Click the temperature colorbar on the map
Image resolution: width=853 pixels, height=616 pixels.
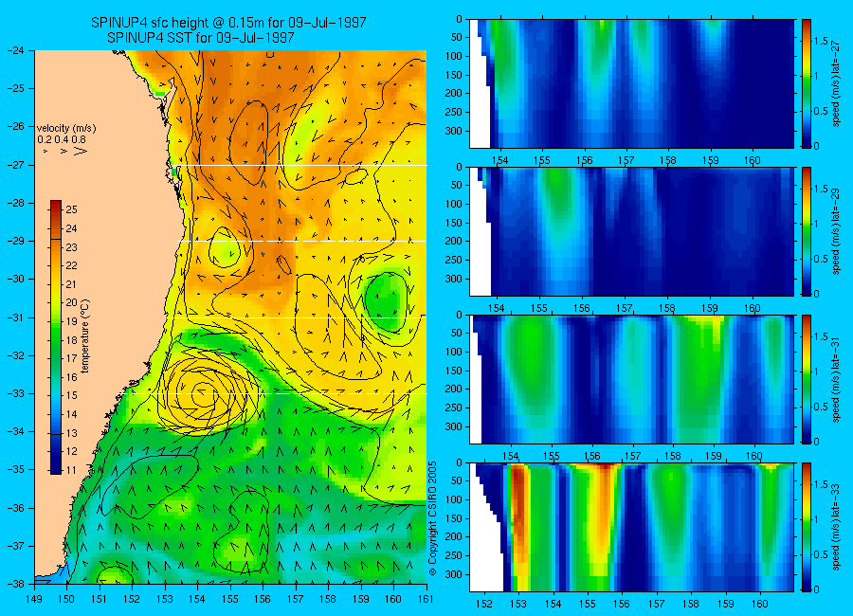pyautogui.click(x=56, y=336)
